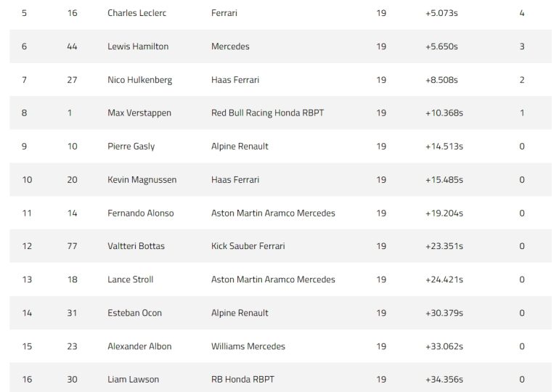The image size is (559, 392).
Task: Open Liam Lawson's driver entry
Action: (x=133, y=380)
